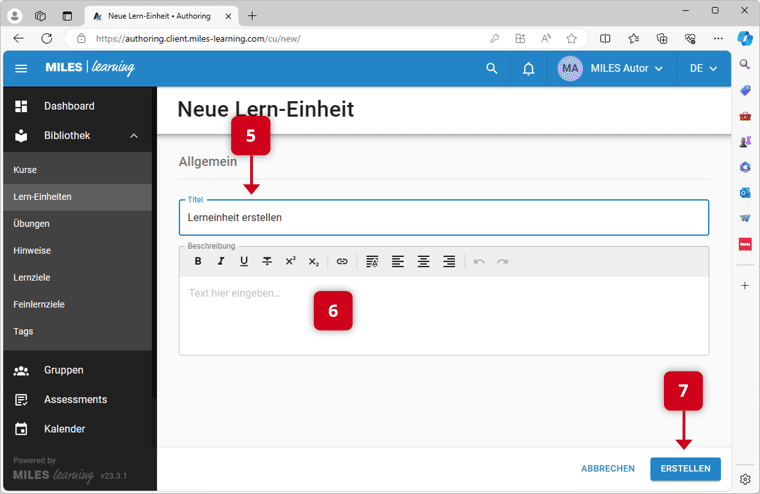
Task: Click the superscript icon
Action: (290, 261)
